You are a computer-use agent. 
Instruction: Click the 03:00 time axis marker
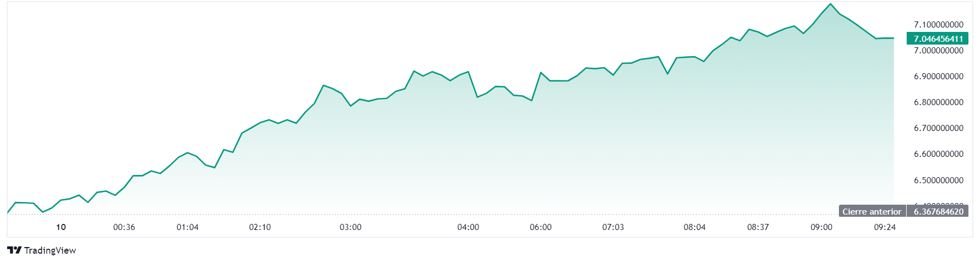(351, 227)
